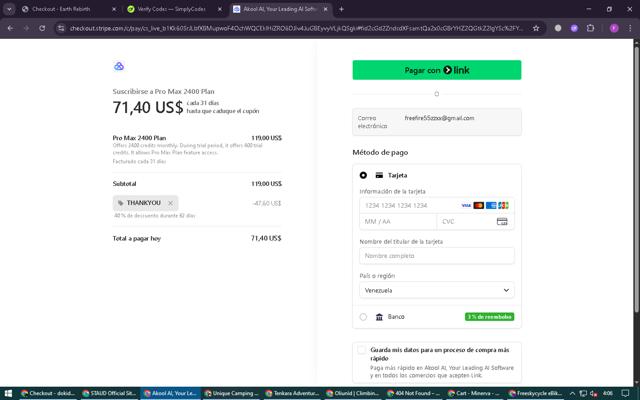Click the Akool logo icon

(119, 66)
